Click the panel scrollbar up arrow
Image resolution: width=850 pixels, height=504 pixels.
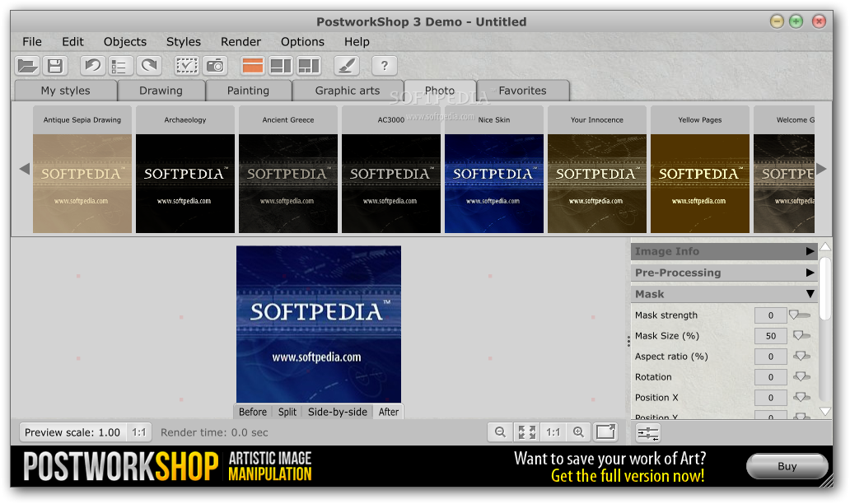(825, 247)
